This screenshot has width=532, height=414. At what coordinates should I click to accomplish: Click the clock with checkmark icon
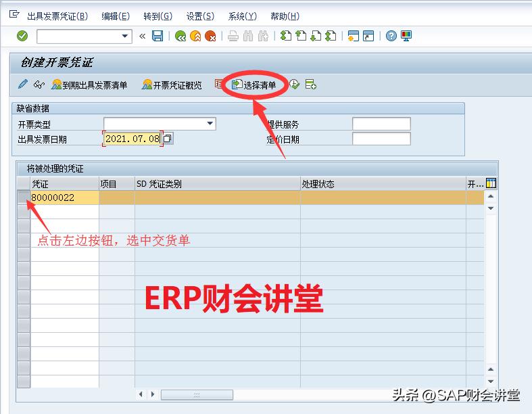(294, 85)
